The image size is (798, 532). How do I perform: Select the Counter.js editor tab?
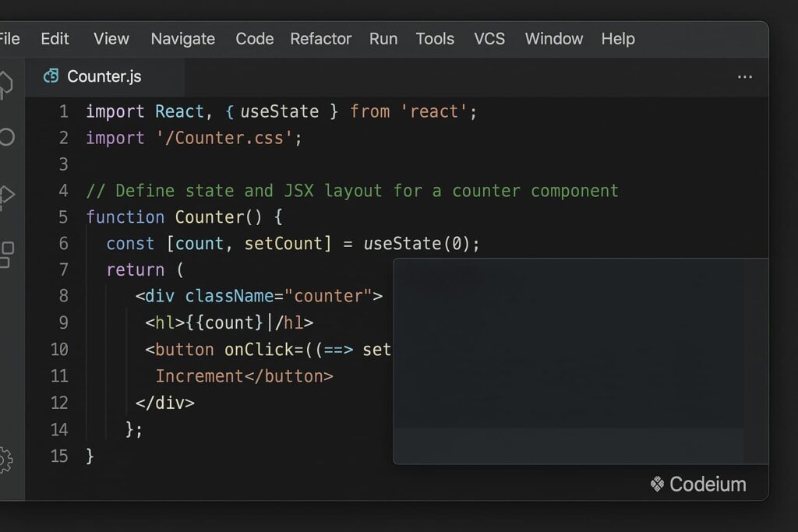tap(104, 77)
